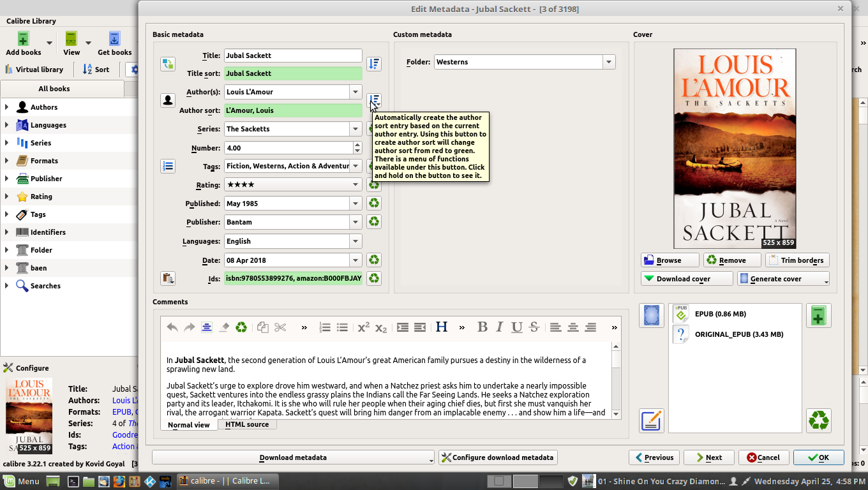Click the Download metadata button
868x490 pixels.
(293, 457)
